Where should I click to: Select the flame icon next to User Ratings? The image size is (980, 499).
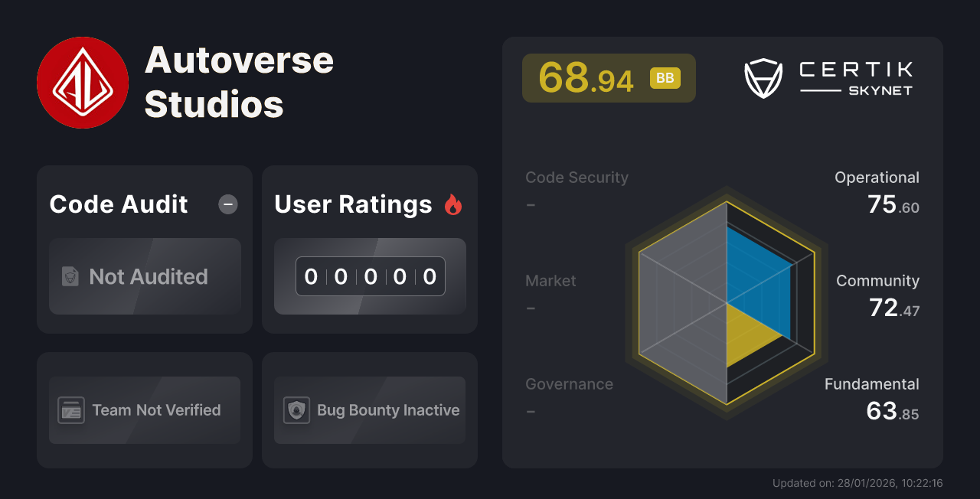point(455,204)
